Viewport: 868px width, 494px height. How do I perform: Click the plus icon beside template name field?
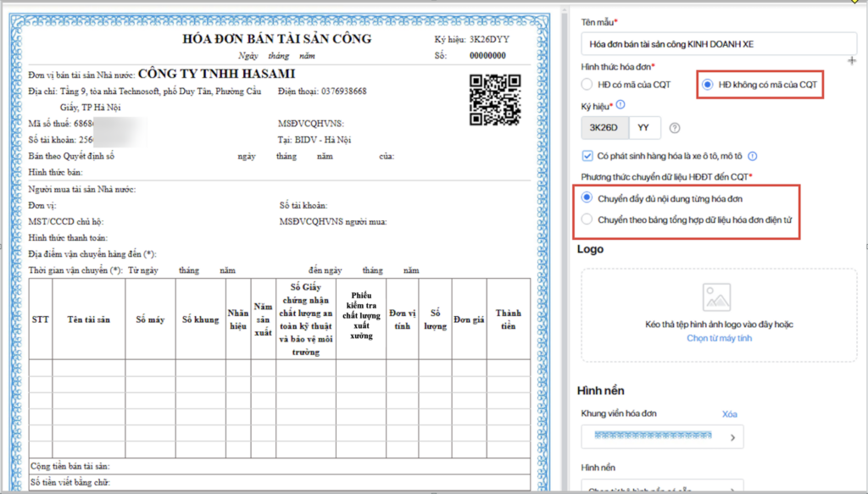(x=852, y=60)
